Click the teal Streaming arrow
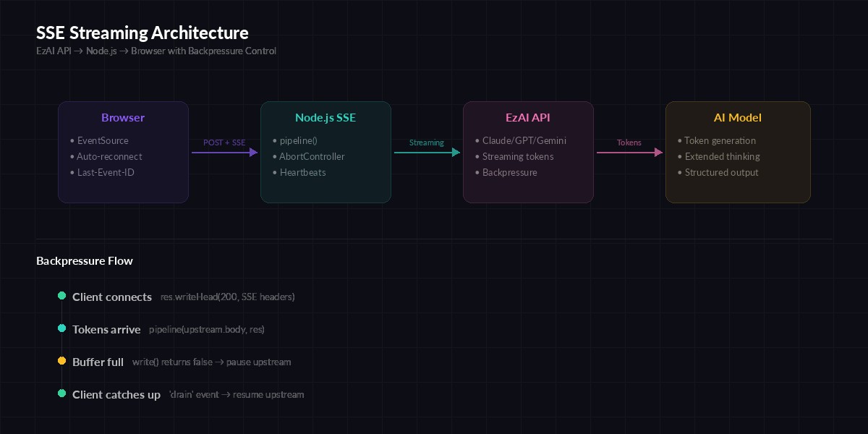868x434 pixels. [426, 152]
